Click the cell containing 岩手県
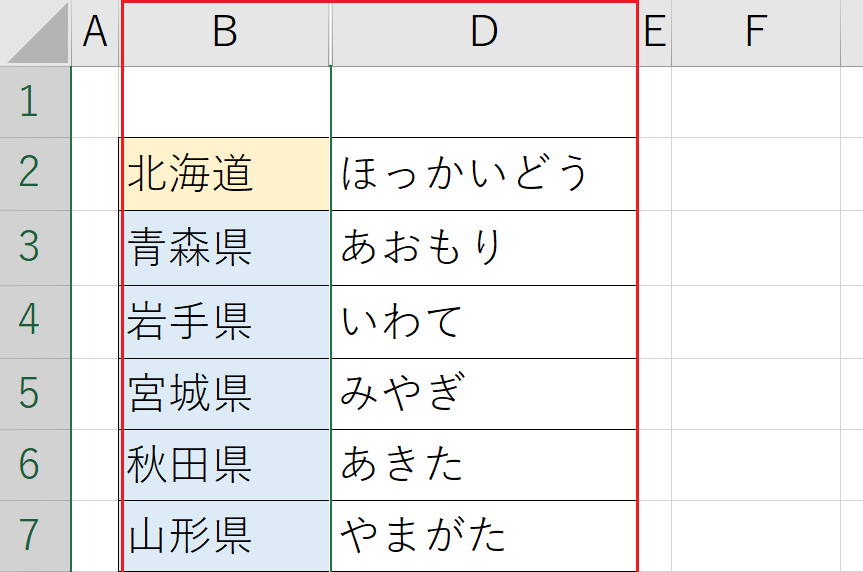 click(x=225, y=322)
